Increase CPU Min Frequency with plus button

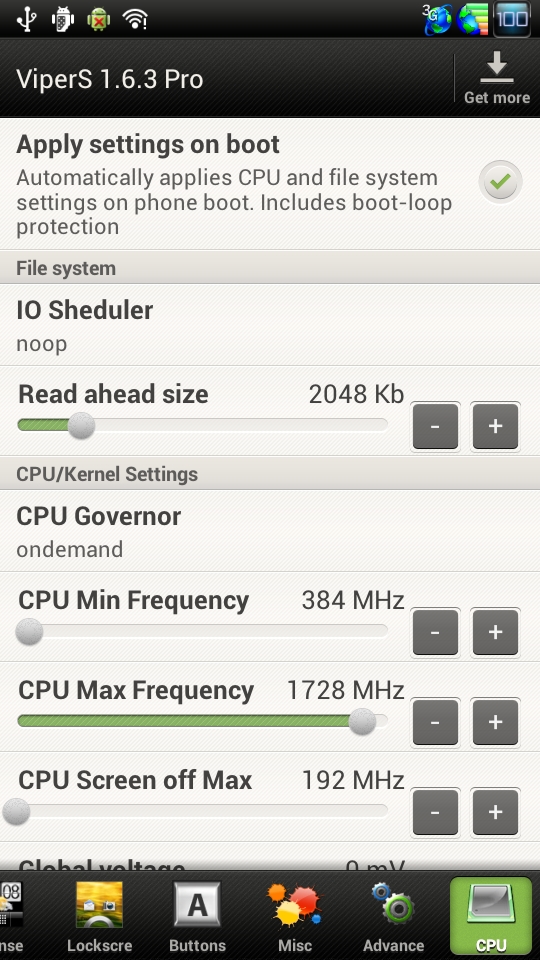495,631
